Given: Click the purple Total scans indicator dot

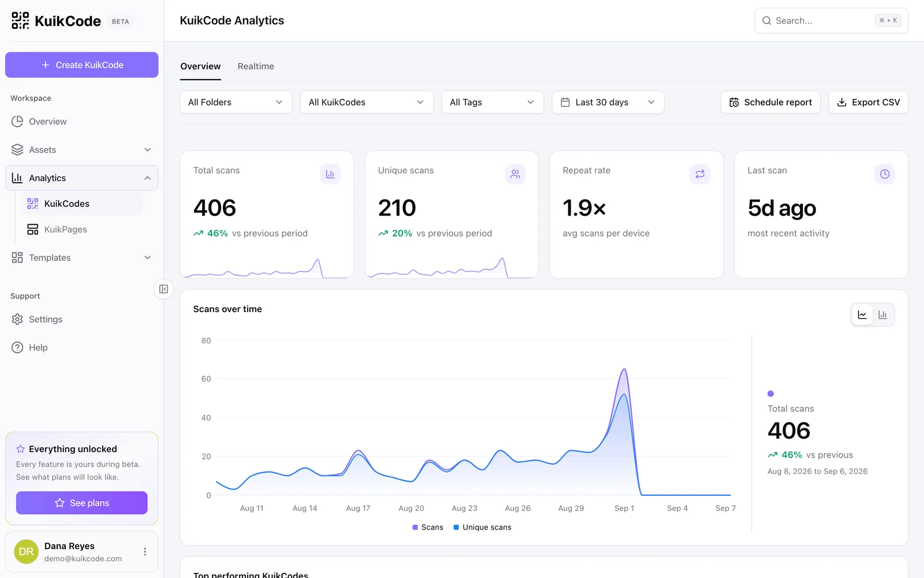Looking at the screenshot, I should point(770,394).
